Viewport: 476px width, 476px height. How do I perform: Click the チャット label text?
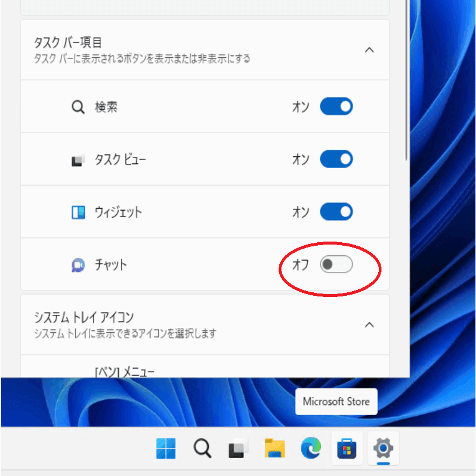coord(110,265)
